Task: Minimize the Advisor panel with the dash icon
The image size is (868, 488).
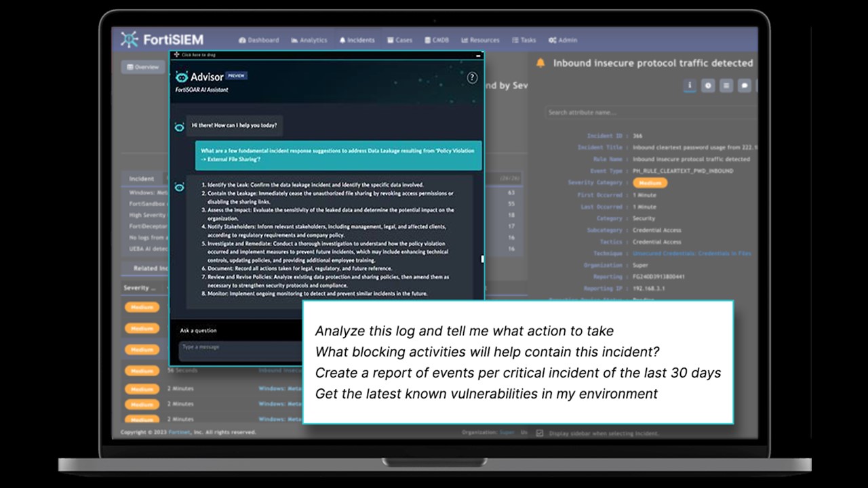Action: click(479, 55)
